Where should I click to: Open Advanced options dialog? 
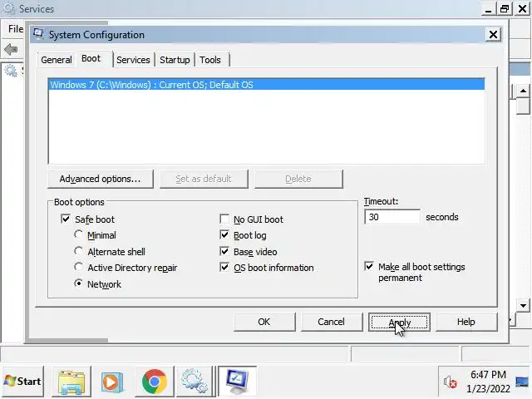pyautogui.click(x=100, y=179)
